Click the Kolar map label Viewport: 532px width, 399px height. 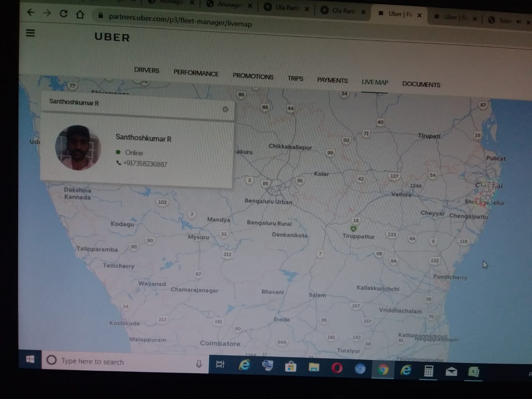[x=321, y=173]
